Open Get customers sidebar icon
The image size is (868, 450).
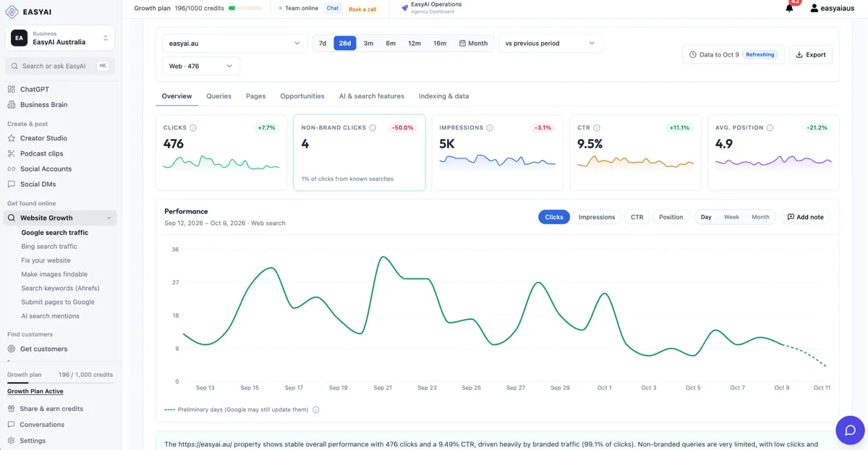pyautogui.click(x=12, y=349)
